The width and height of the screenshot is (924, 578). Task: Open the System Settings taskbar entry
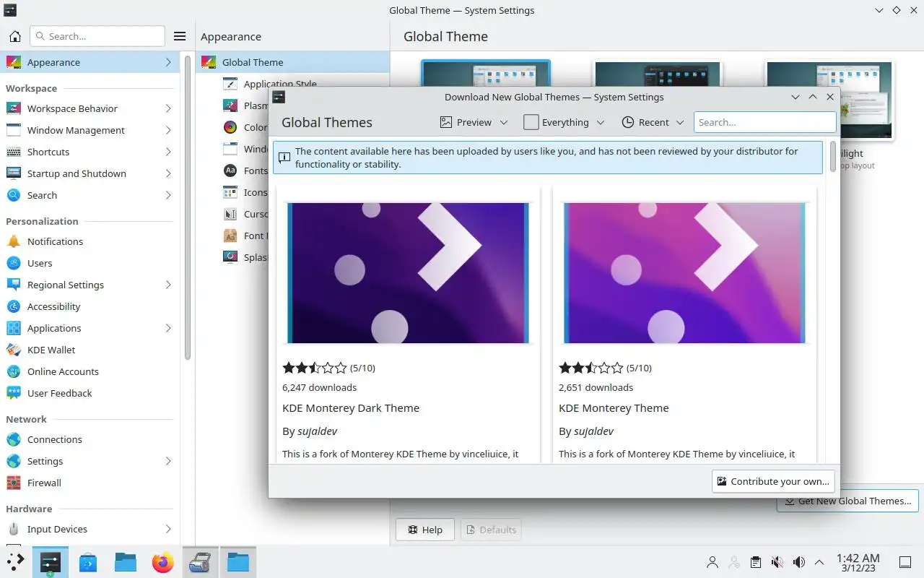(51, 562)
